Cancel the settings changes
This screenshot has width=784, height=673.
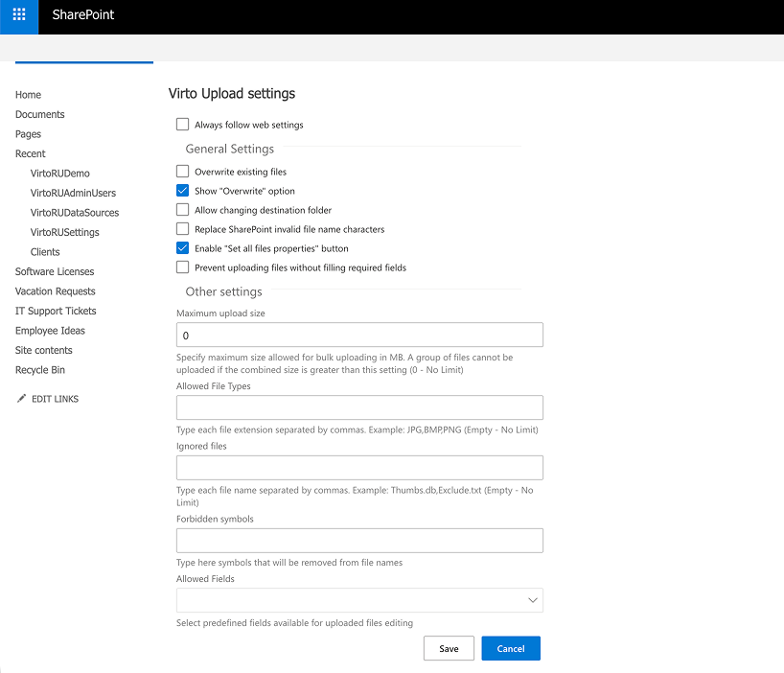(510, 648)
